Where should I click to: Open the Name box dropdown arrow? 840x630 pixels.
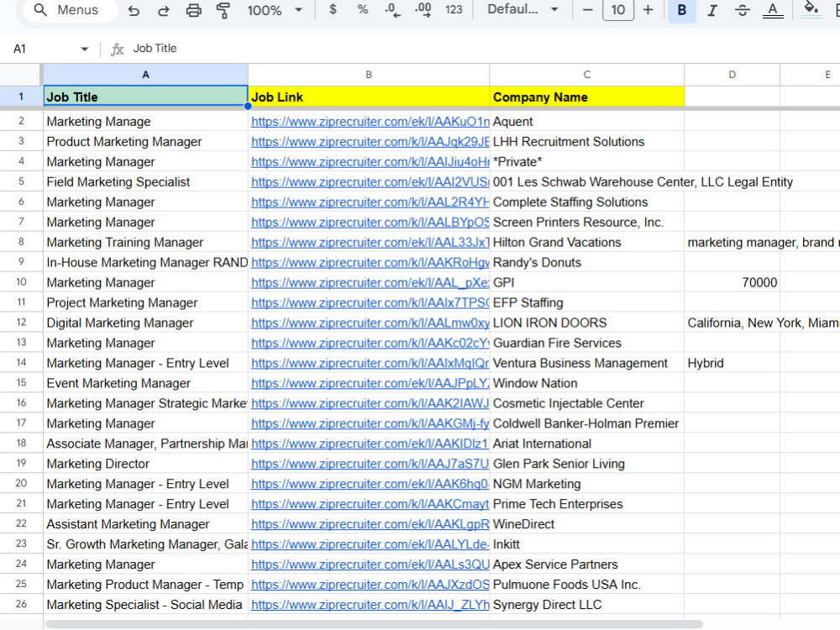pos(84,49)
